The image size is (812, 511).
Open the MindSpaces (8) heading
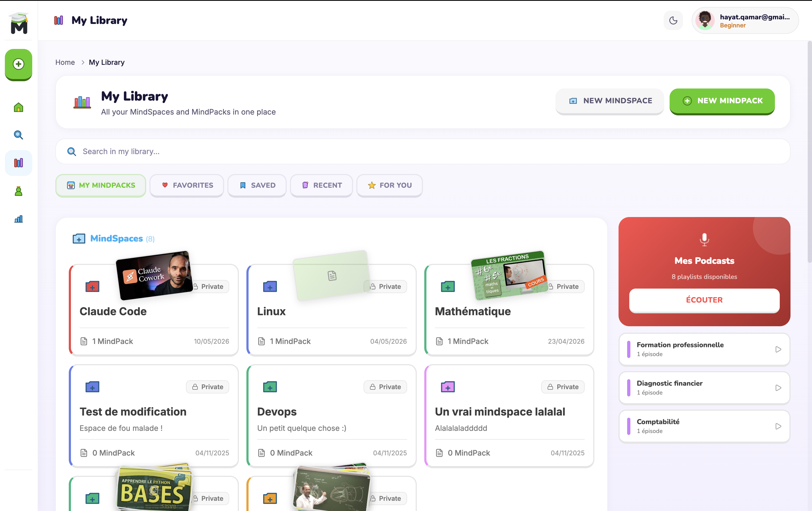pos(122,239)
